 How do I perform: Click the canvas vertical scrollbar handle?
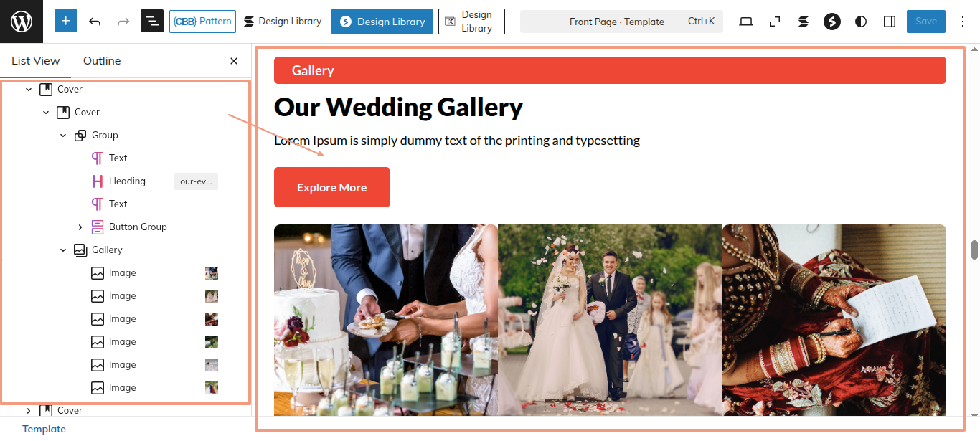(x=974, y=250)
